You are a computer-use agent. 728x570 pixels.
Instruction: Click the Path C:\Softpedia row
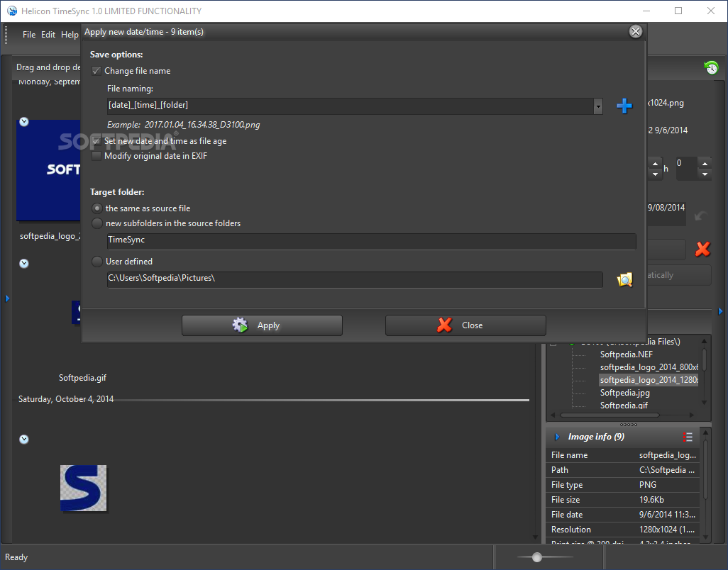pos(624,470)
